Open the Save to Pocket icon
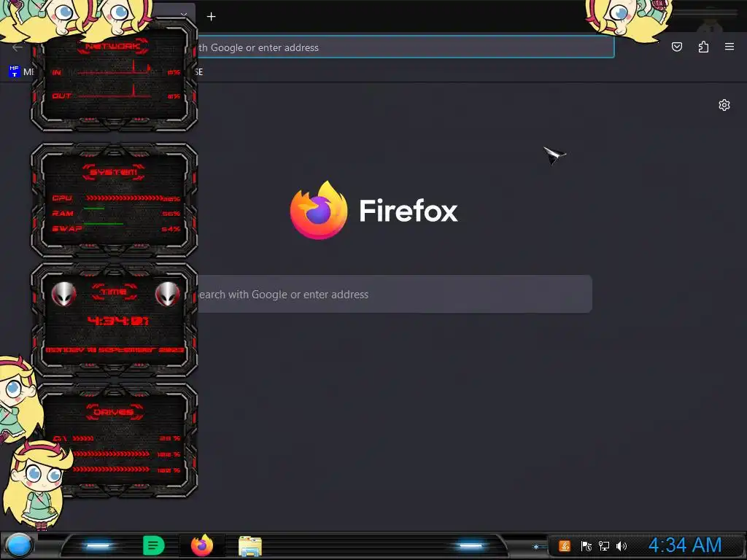Screen dimensions: 747x560 [x=676, y=47]
